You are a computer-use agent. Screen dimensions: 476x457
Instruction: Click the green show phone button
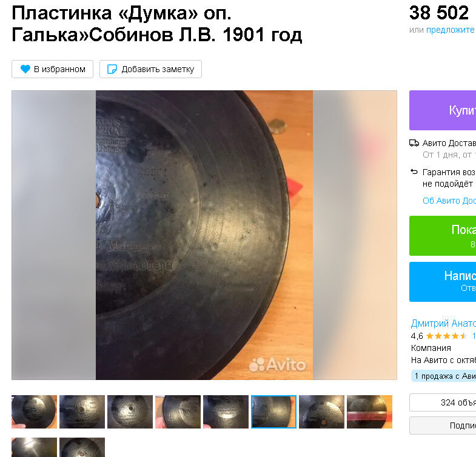(x=443, y=236)
